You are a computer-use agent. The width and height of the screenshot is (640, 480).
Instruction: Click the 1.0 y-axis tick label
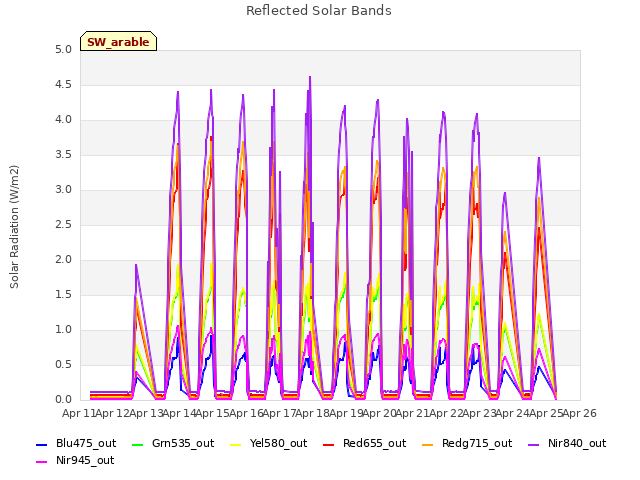tap(63, 330)
